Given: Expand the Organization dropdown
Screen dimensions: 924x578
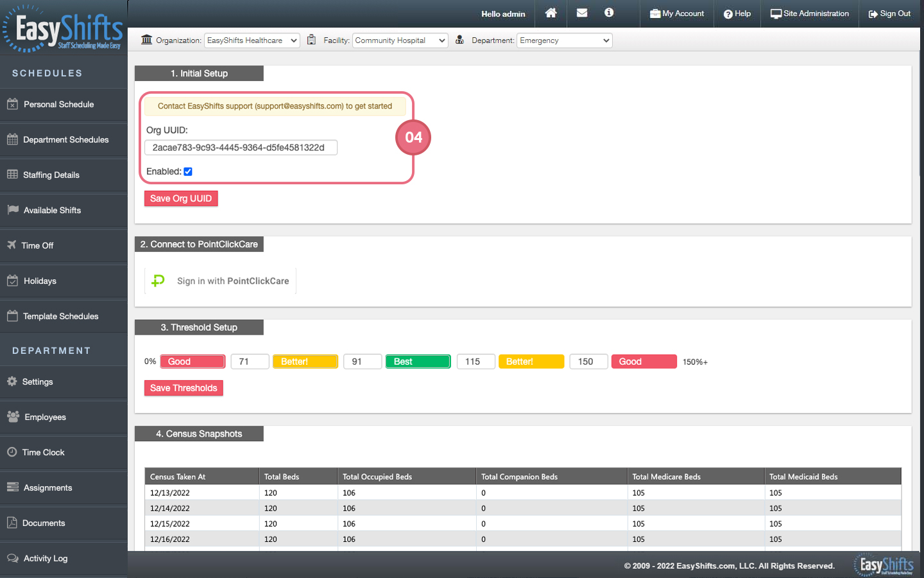Looking at the screenshot, I should coord(252,40).
